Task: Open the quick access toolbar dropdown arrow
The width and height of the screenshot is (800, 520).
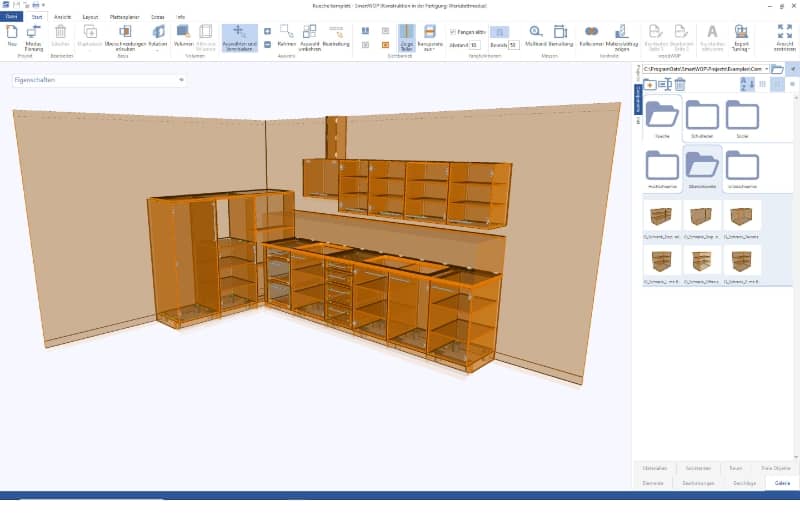Action: point(43,5)
